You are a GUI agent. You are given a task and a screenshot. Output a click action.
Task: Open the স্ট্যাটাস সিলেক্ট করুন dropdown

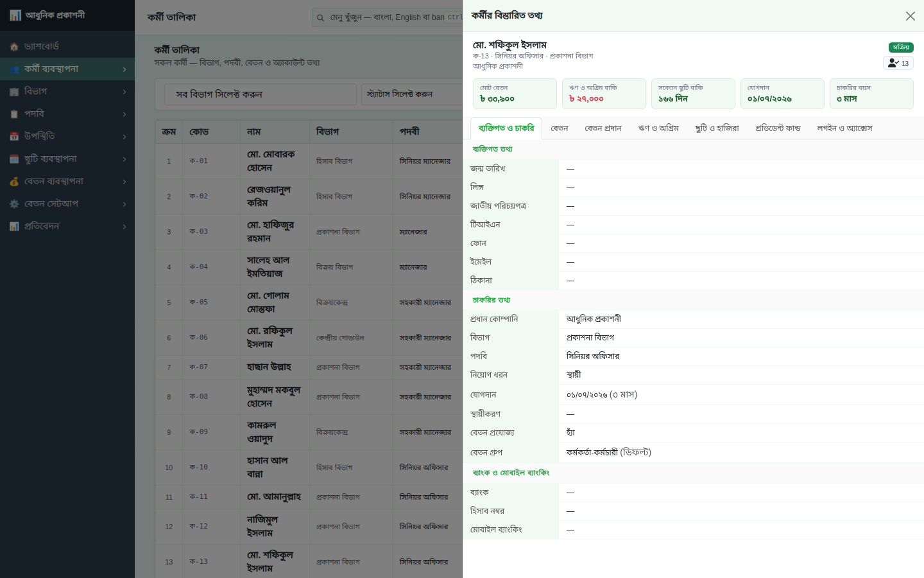(412, 94)
